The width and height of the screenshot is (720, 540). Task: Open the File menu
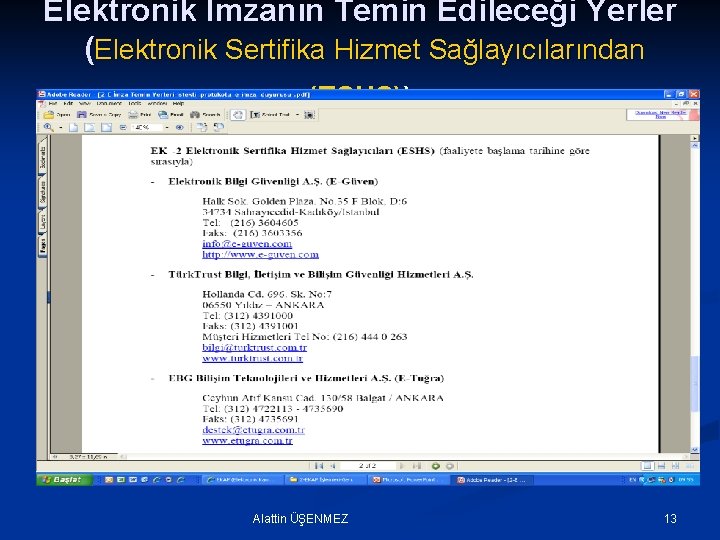tap(53, 103)
